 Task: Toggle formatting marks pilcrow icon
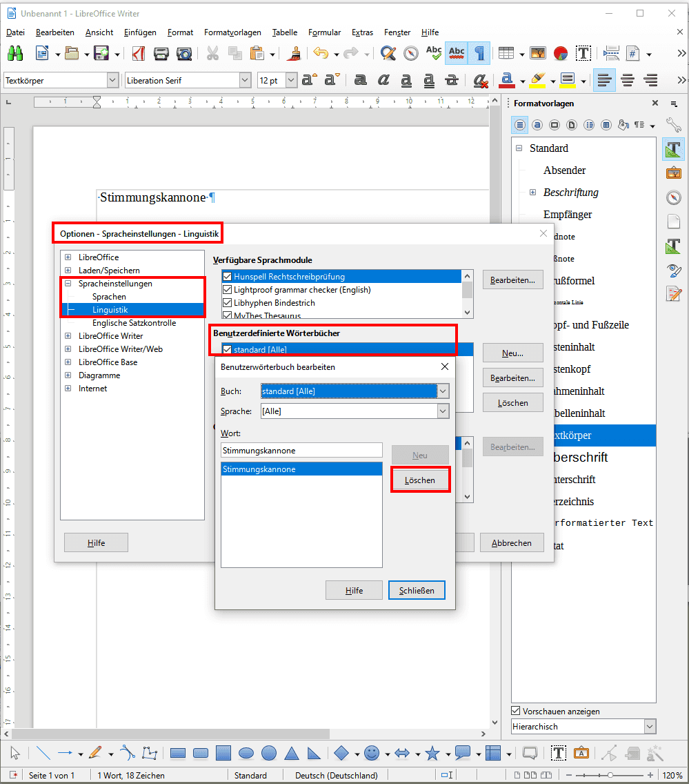pos(479,53)
